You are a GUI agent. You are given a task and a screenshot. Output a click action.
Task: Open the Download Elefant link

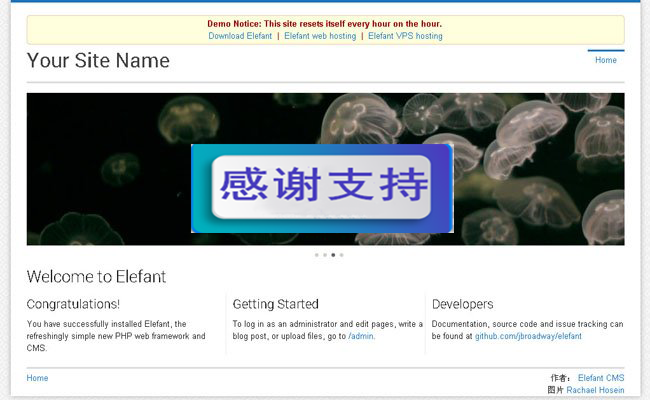pos(240,36)
